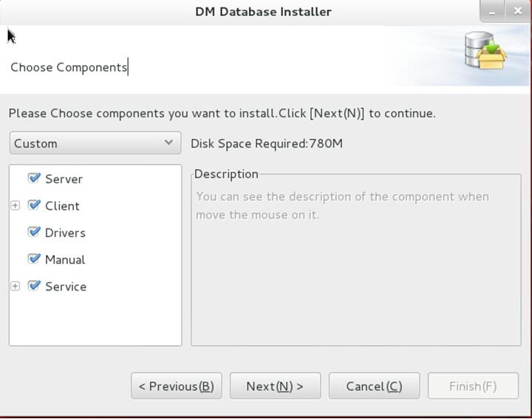Click the greyed-out Finish(F) button
Image resolution: width=532 pixels, height=419 pixels.
coord(474,386)
